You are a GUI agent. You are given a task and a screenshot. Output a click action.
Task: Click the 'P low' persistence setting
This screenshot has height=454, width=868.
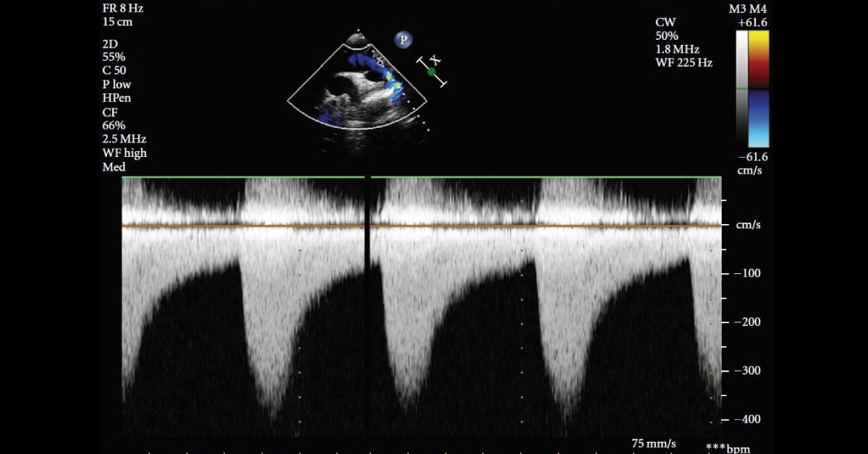[117, 84]
